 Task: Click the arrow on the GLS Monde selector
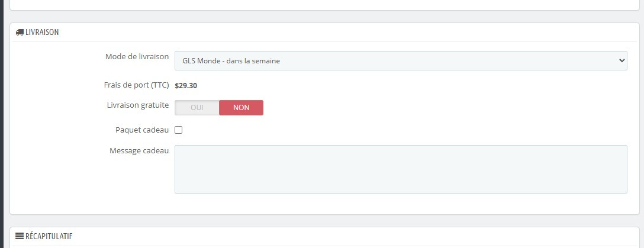point(621,60)
